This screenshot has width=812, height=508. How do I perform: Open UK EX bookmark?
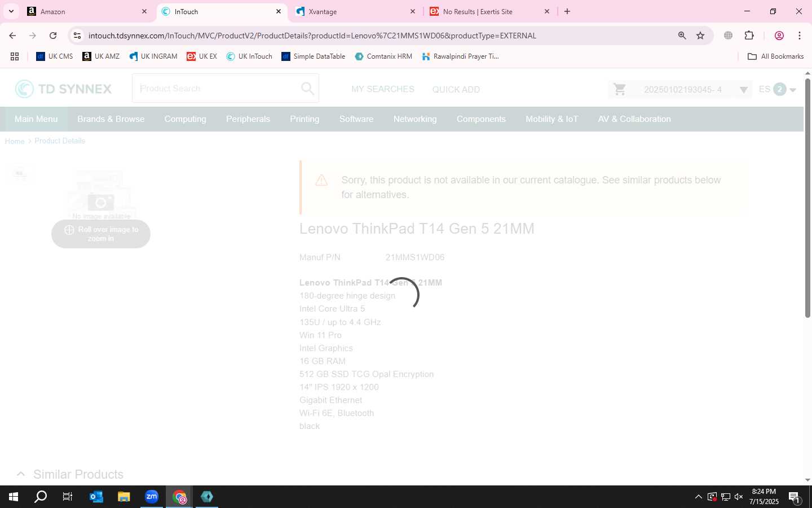(x=202, y=56)
